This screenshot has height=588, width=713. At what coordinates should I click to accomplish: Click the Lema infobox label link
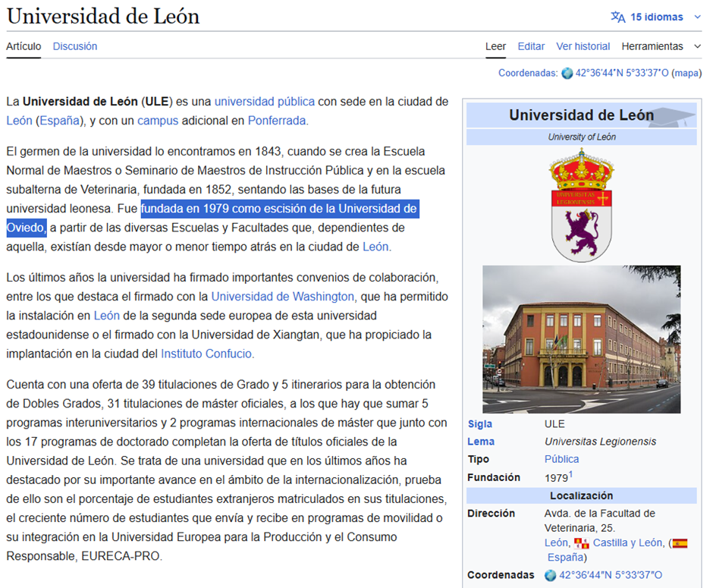pyautogui.click(x=481, y=442)
